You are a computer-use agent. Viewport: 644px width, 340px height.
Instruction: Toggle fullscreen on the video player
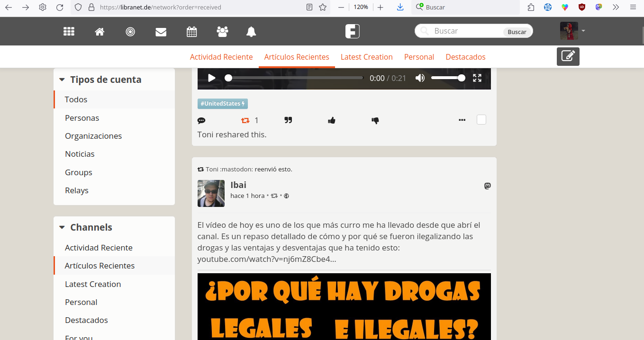[x=477, y=78]
